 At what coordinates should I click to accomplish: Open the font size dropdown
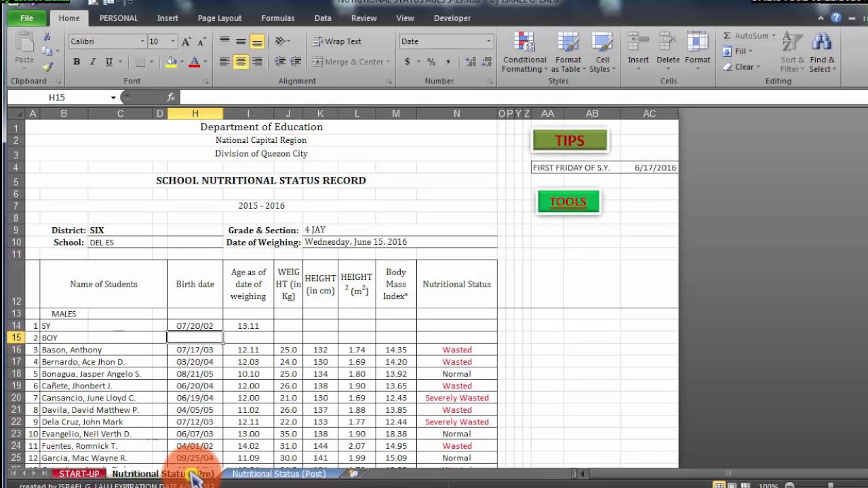point(173,41)
